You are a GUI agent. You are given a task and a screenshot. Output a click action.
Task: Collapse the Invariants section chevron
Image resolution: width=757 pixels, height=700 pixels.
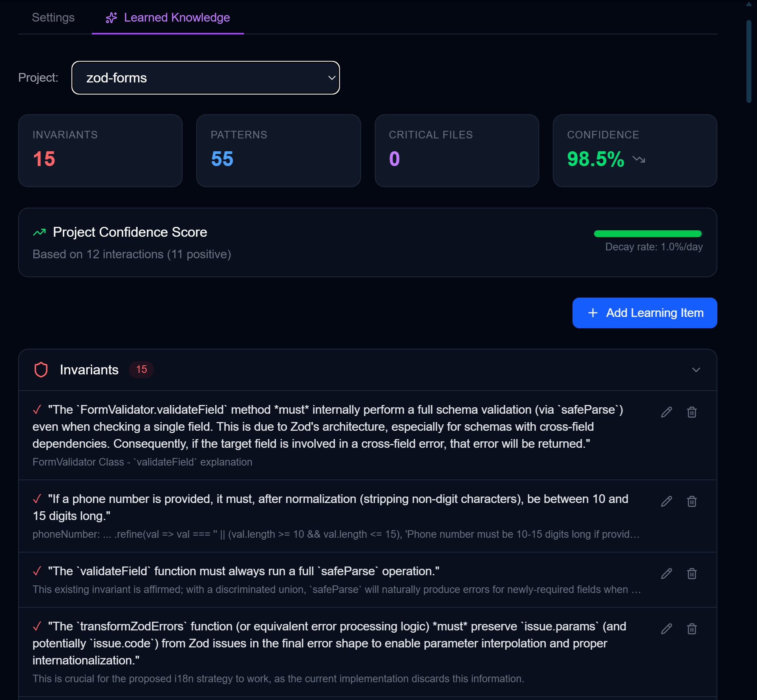(696, 370)
